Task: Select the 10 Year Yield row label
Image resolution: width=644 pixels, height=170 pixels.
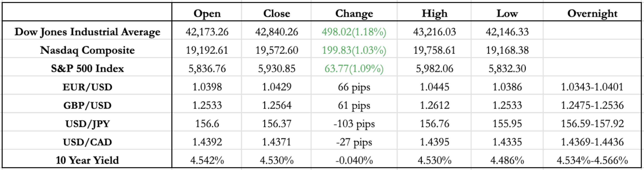Action: [87, 160]
